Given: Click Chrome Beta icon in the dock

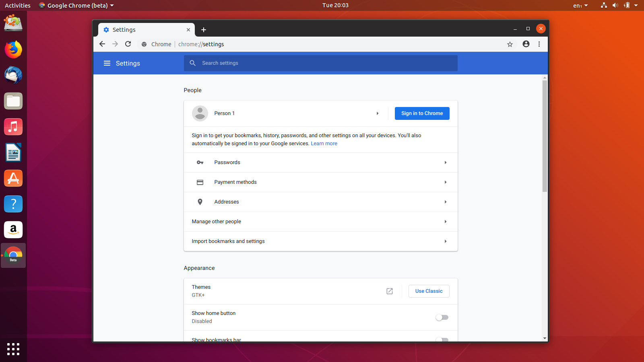Looking at the screenshot, I should (13, 255).
